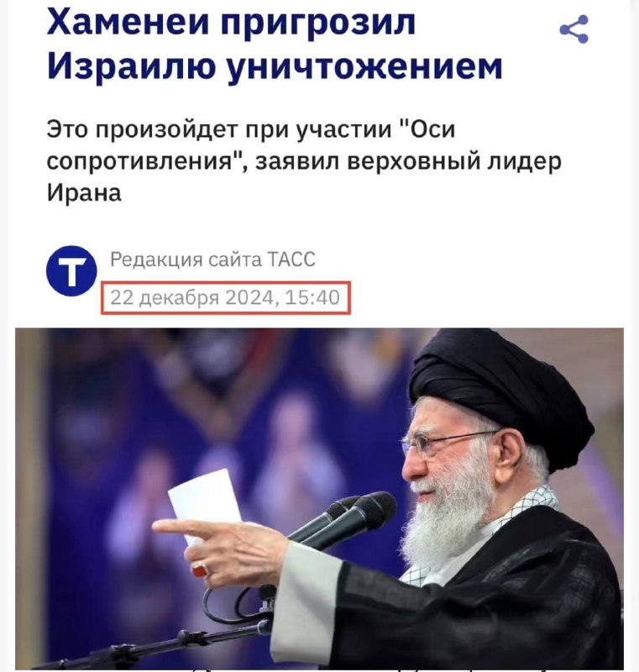Open author page 'Редакция сайта ТАСС'
This screenshot has height=672, width=639.
coord(212,260)
